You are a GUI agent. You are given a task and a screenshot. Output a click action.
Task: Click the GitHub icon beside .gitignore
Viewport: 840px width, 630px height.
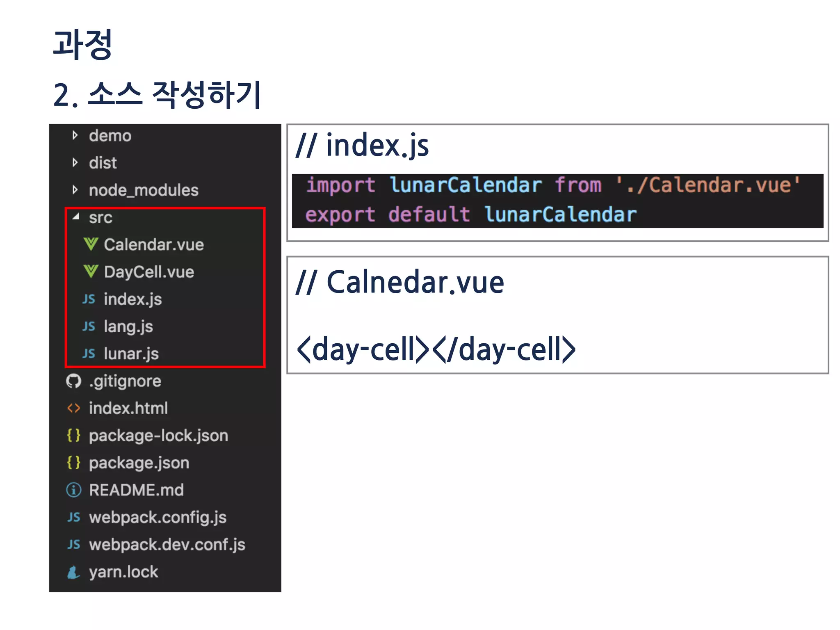[x=74, y=381]
